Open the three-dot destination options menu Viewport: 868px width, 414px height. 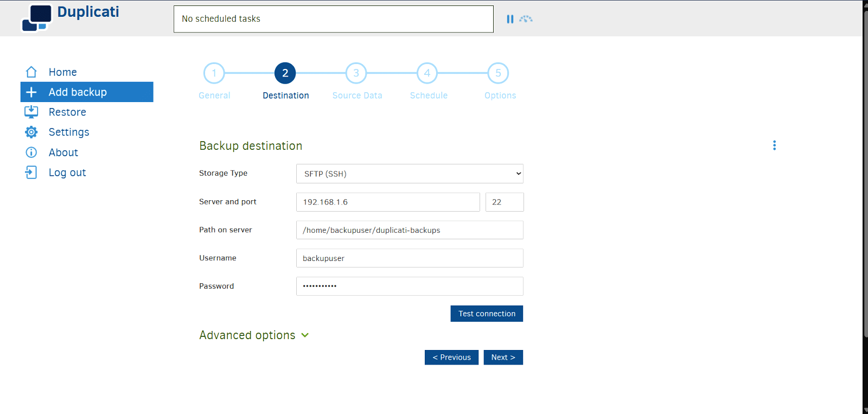coord(774,145)
